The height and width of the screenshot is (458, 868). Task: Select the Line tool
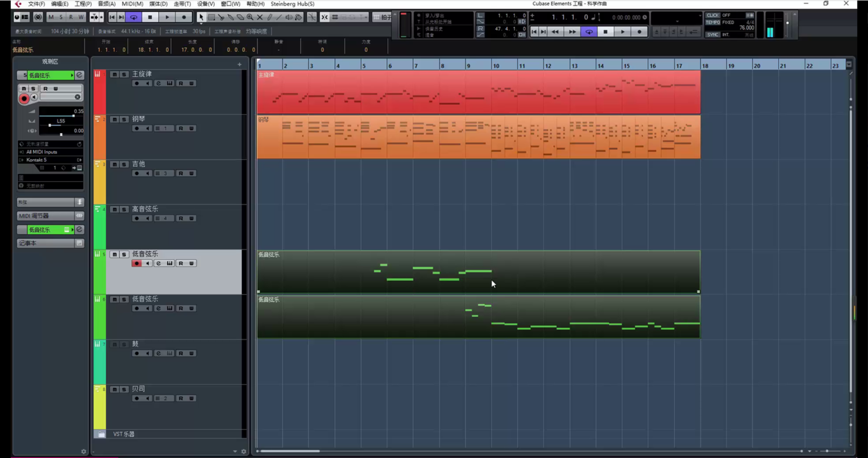[x=279, y=17]
